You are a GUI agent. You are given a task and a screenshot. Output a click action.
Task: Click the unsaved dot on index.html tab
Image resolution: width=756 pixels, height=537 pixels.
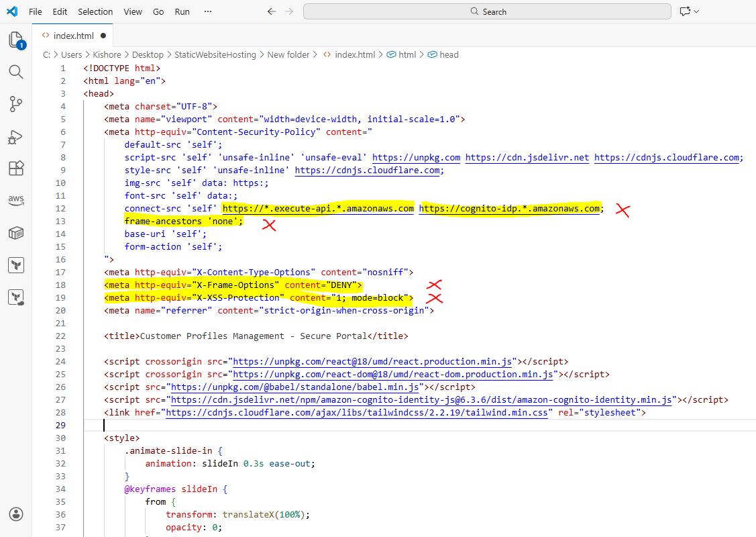103,36
